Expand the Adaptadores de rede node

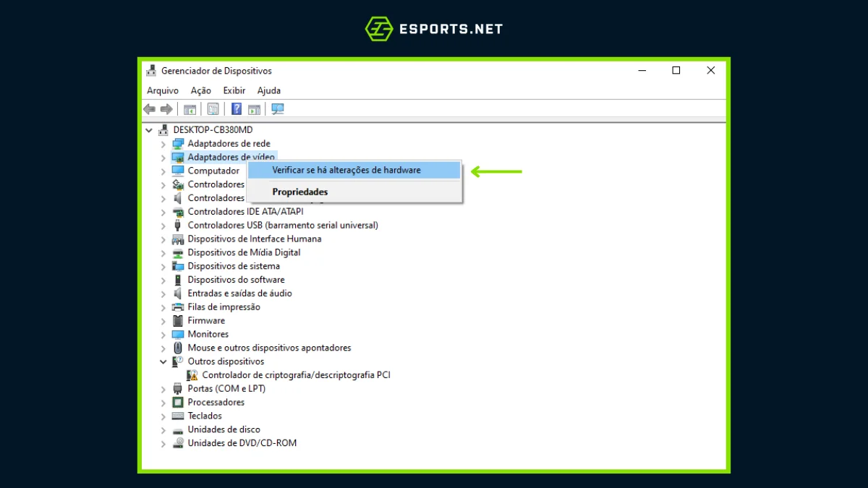(163, 144)
